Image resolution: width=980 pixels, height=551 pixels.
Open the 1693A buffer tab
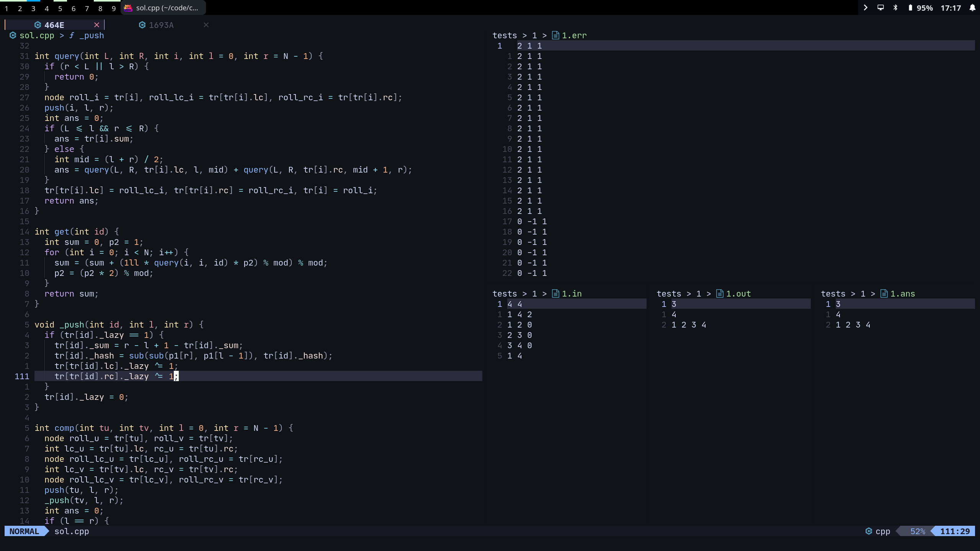[161, 25]
